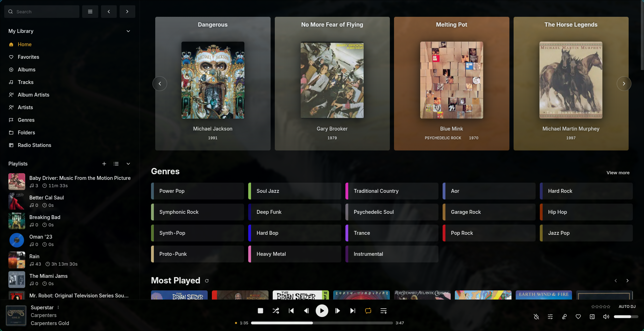Click the Carpenters Gold album thumbnail in the player

click(16, 316)
